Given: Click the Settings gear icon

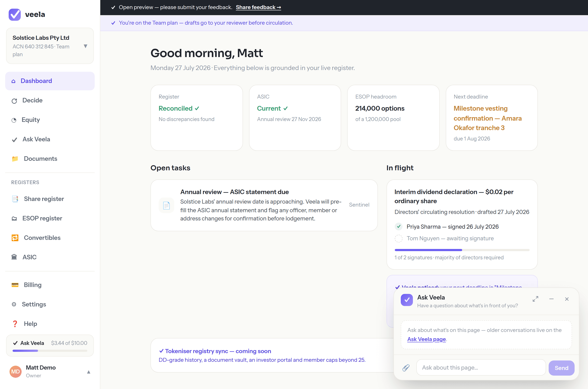Looking at the screenshot, I should (14, 305).
